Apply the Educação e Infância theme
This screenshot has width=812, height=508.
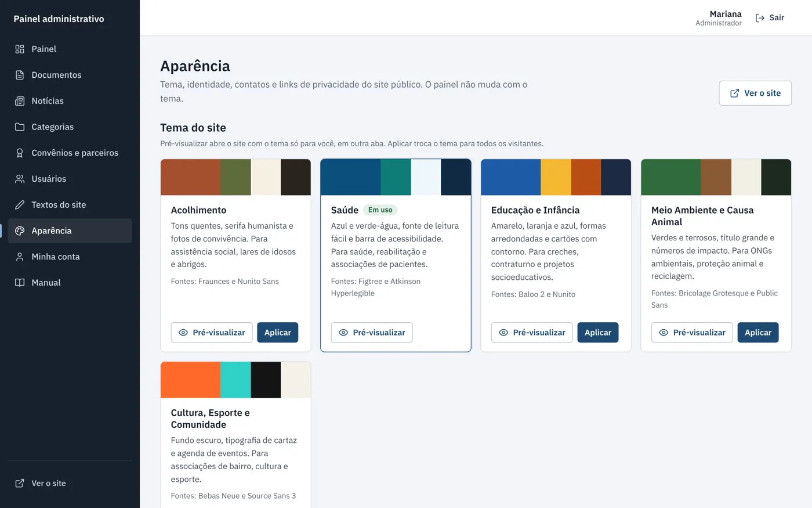point(598,333)
